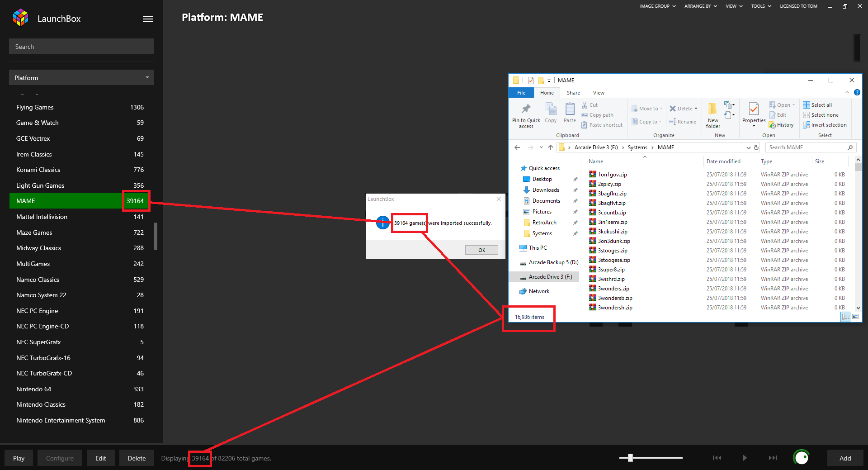
Task: Expand the Delete dropdown arrow in Explorer
Action: pyautogui.click(x=696, y=109)
